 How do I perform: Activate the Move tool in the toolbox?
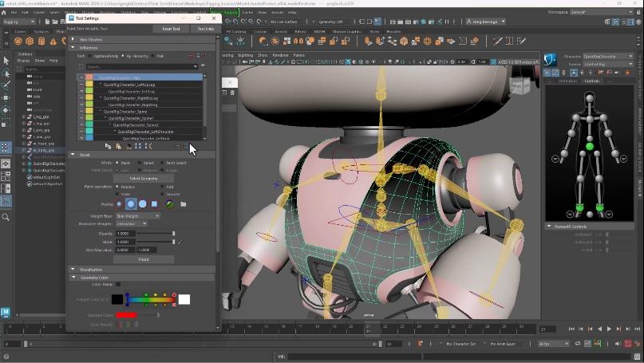pos(6,97)
